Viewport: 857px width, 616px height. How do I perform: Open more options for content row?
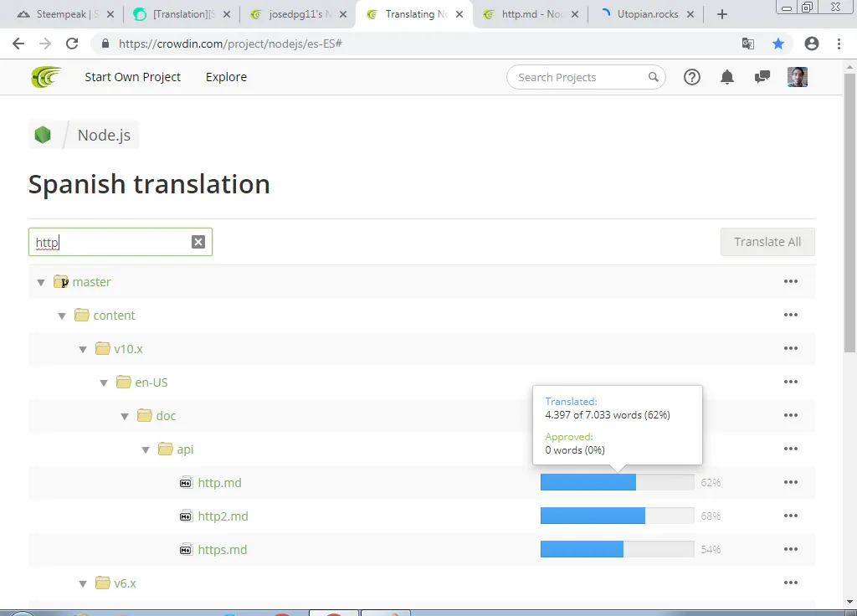[790, 315]
